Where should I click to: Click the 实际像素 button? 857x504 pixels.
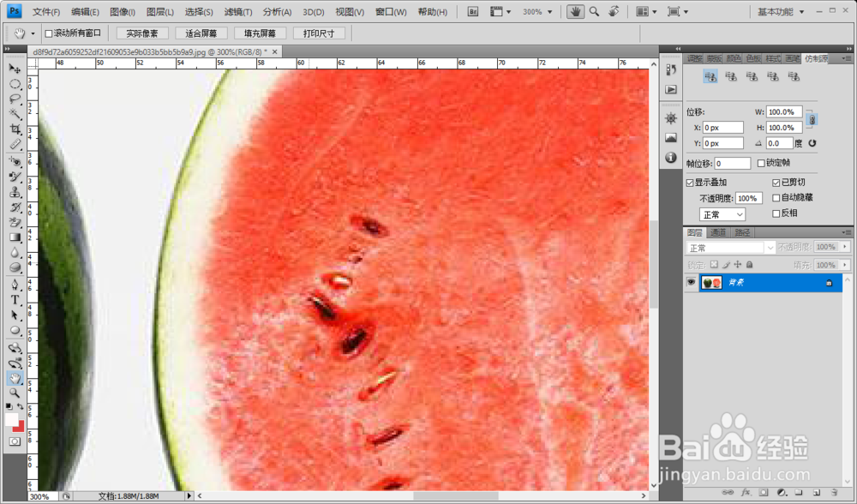click(142, 33)
